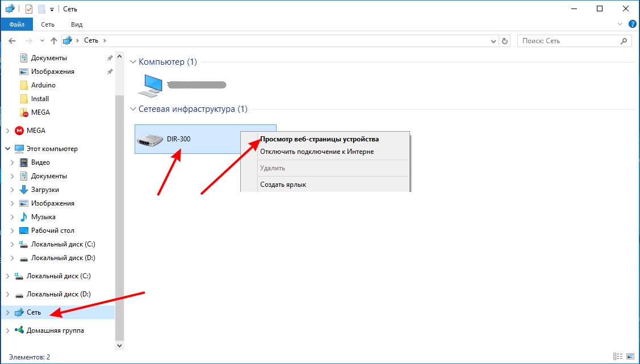Switch to the Вид ribbon tab
The width and height of the screenshot is (640, 364).
pyautogui.click(x=76, y=24)
